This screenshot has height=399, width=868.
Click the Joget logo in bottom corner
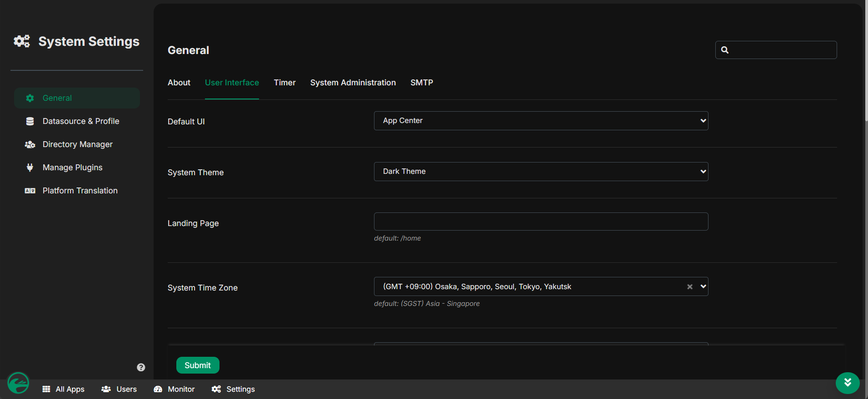(x=19, y=383)
